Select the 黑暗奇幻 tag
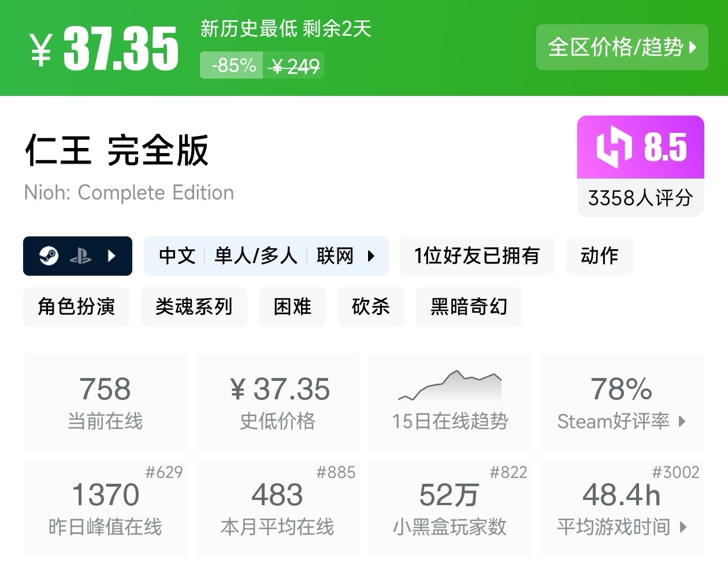 pos(469,306)
